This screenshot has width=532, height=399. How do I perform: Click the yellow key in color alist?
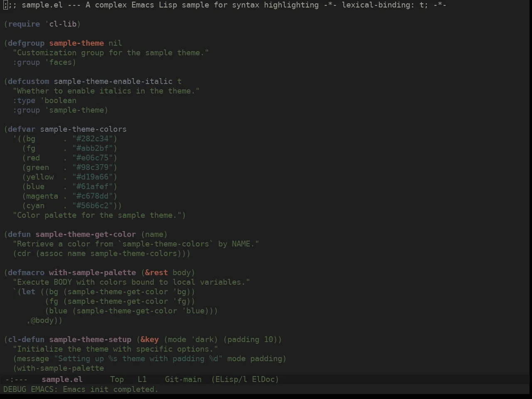(x=40, y=177)
